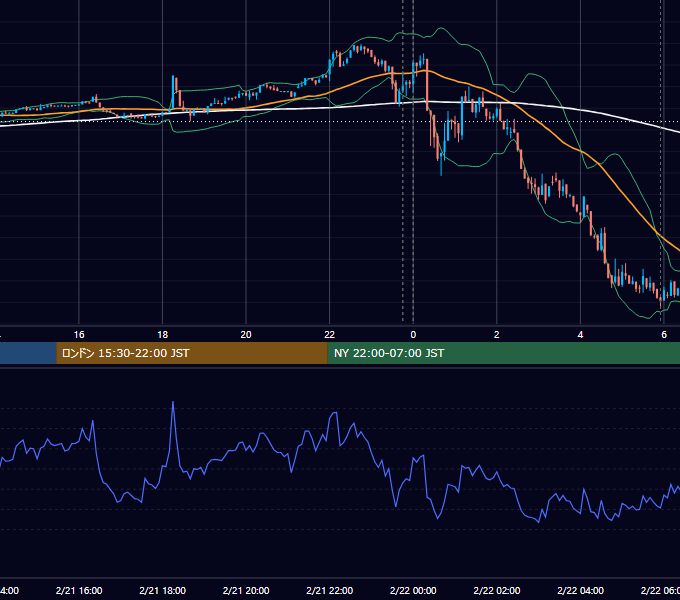Click the 2/22 00:00 date label
The width and height of the screenshot is (680, 600).
point(413,590)
